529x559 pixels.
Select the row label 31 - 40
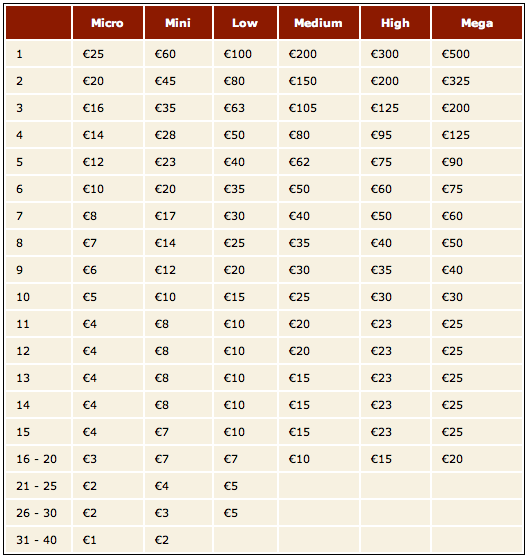pyautogui.click(x=36, y=540)
